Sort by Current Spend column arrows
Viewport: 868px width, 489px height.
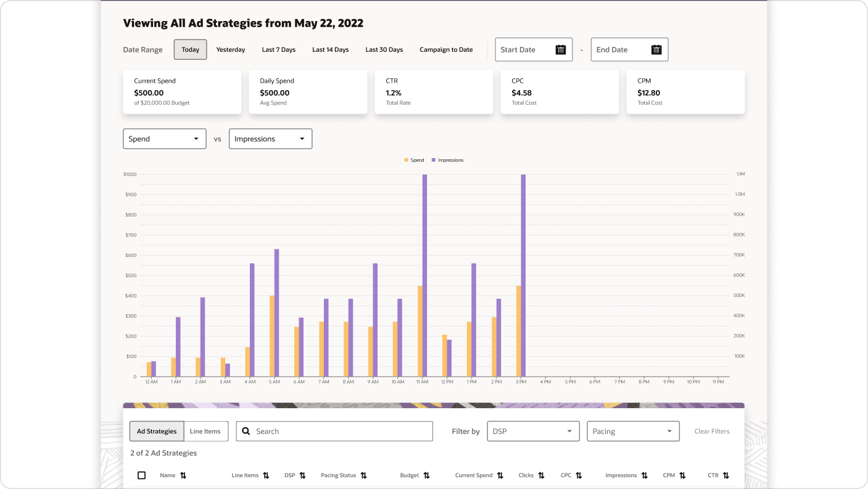coord(500,475)
